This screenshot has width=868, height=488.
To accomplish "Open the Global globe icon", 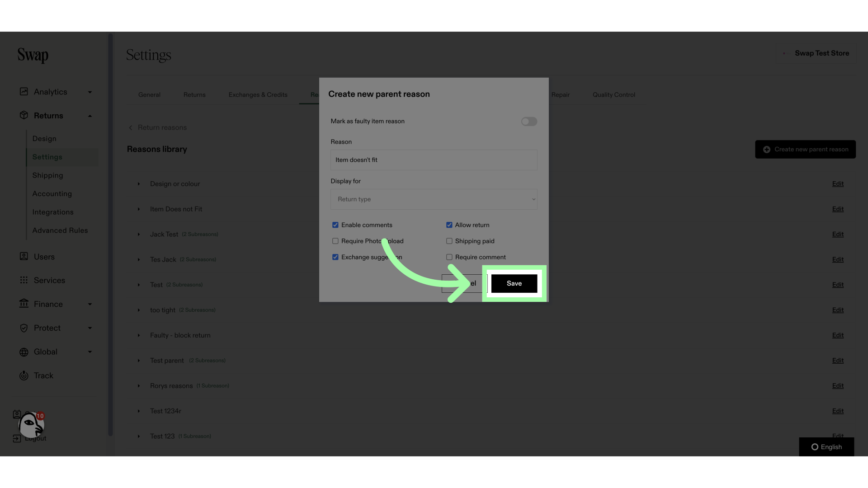I will (24, 352).
